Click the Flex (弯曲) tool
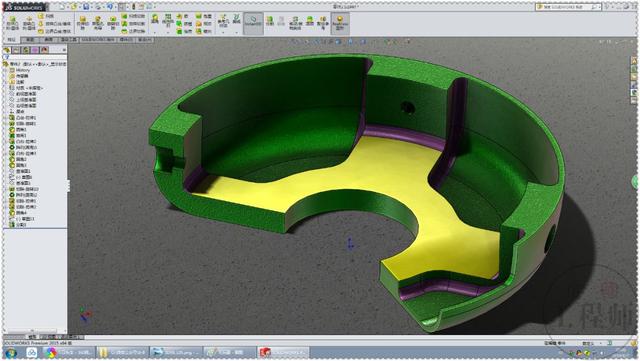The image size is (640, 361). click(x=310, y=21)
